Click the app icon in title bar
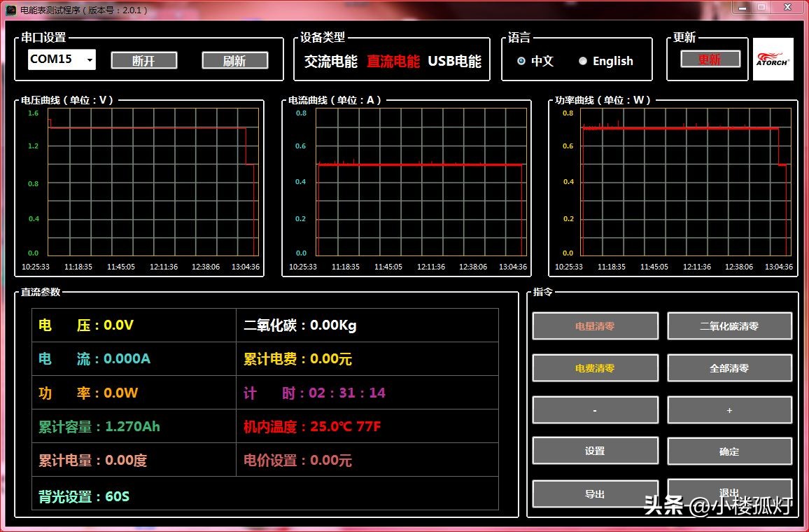 10,10
